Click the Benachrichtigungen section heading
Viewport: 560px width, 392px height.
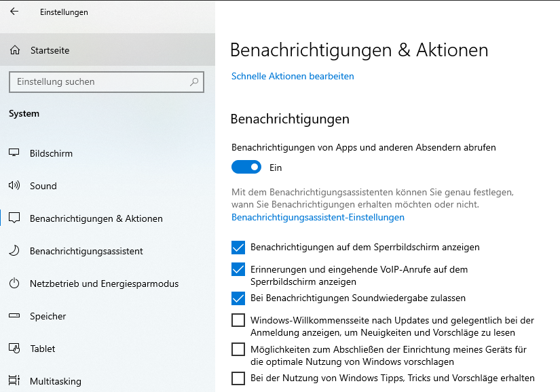pos(290,119)
